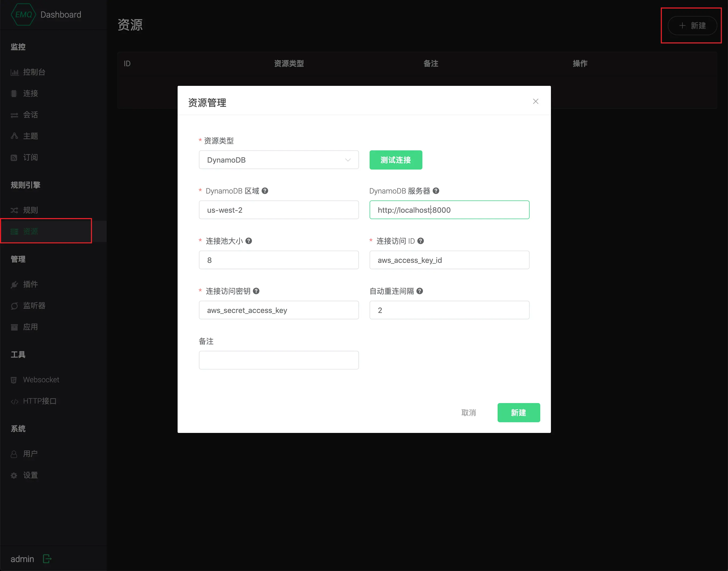This screenshot has width=728, height=571.
Task: Click the help icon beside DynamoDB 区域
Action: click(x=265, y=191)
